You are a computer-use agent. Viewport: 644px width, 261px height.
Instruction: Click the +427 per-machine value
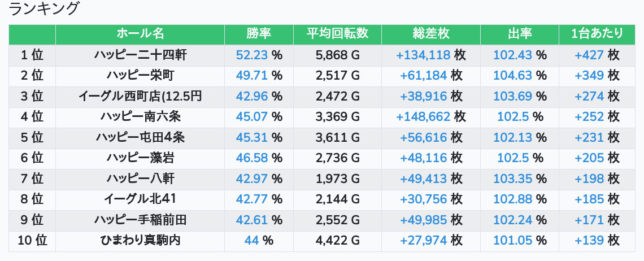[x=589, y=55]
